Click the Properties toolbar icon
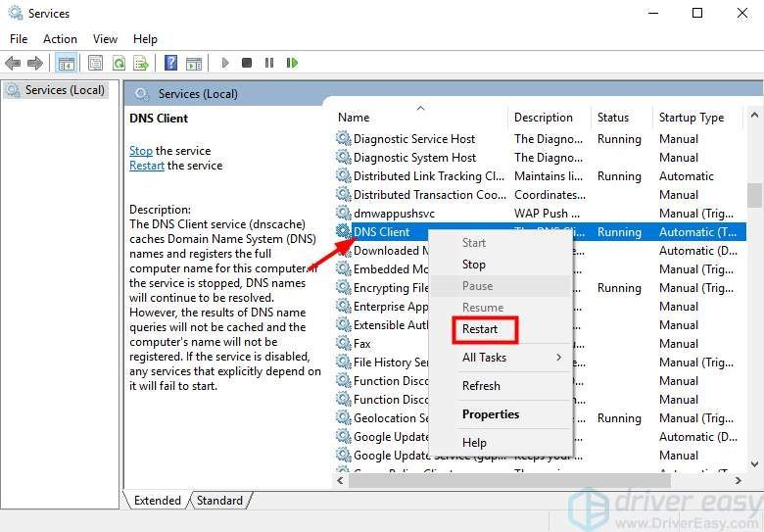764x532 pixels. pyautogui.click(x=96, y=63)
